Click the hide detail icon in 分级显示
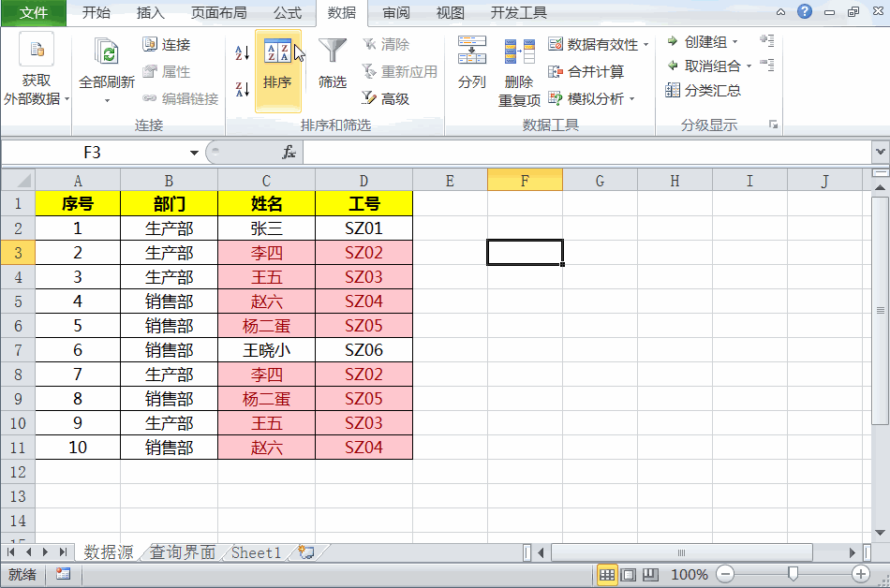Image resolution: width=890 pixels, height=588 pixels. [x=767, y=66]
